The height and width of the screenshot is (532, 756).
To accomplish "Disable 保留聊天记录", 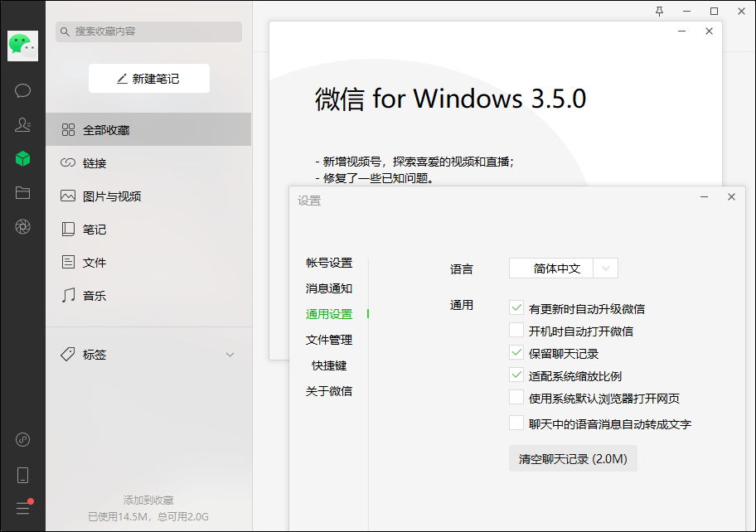I will [517, 353].
